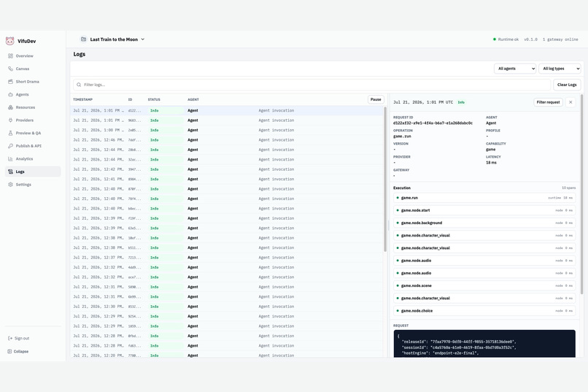Screen dimensions: 588x392
Task: Expand the game.node.choice span
Action: 484,311
